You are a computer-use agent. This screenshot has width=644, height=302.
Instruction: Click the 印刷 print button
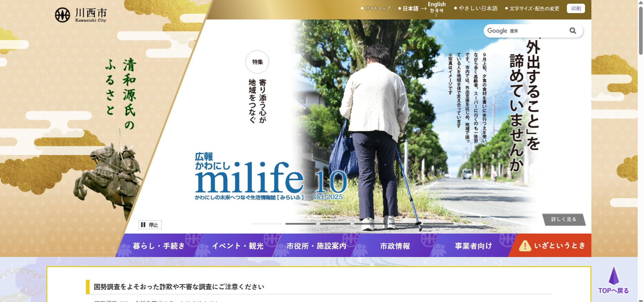coord(576,8)
